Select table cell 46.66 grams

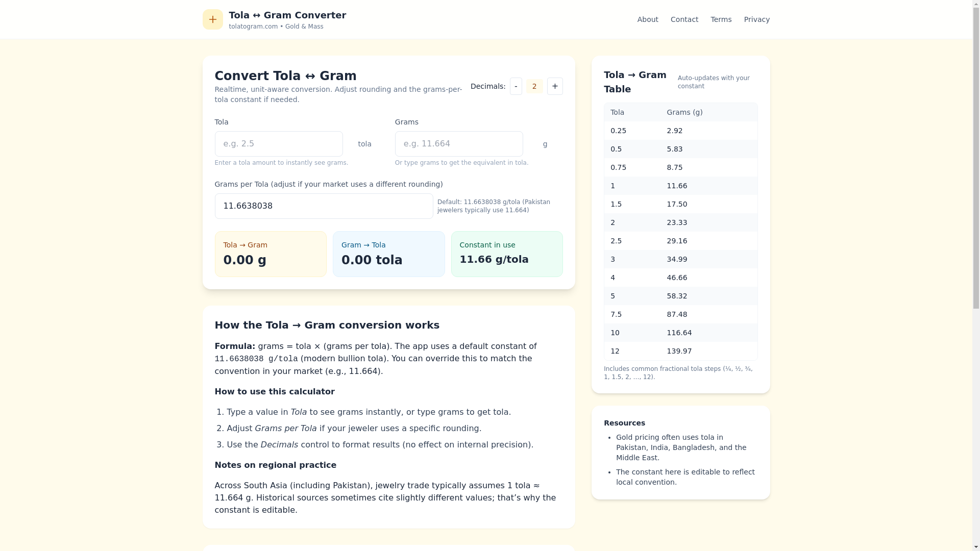pyautogui.click(x=677, y=278)
